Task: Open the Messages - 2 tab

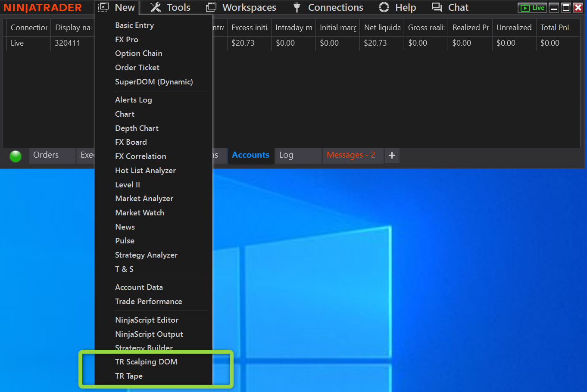Action: 351,155
